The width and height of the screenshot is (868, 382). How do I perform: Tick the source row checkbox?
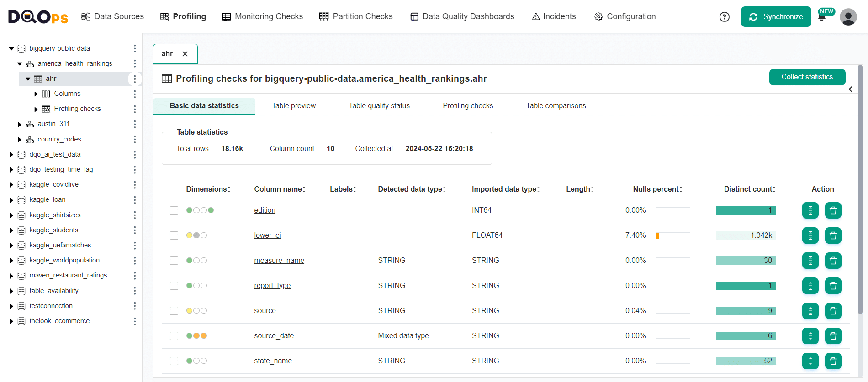click(174, 311)
